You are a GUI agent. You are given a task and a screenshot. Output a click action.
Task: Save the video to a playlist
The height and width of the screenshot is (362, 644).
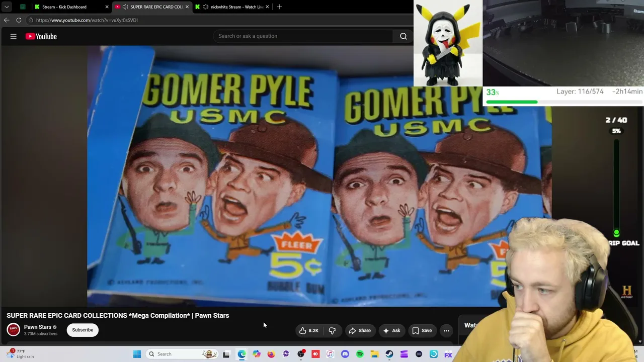(x=422, y=330)
